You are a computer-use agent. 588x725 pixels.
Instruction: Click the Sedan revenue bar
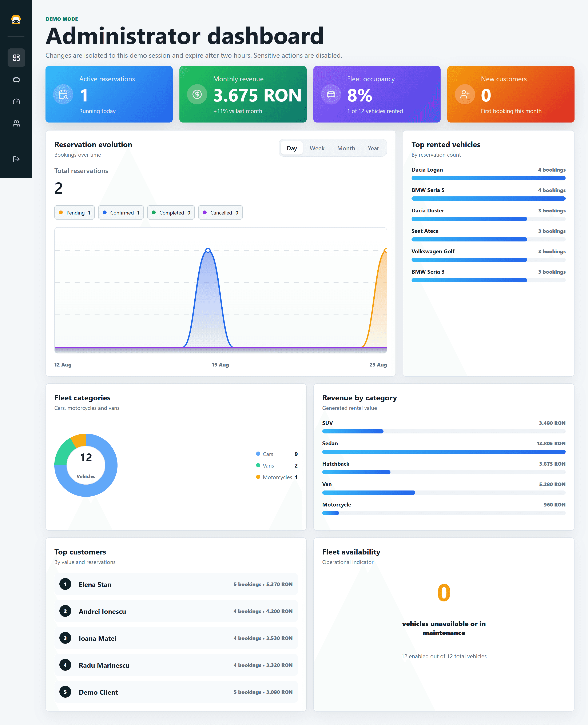[x=444, y=452]
